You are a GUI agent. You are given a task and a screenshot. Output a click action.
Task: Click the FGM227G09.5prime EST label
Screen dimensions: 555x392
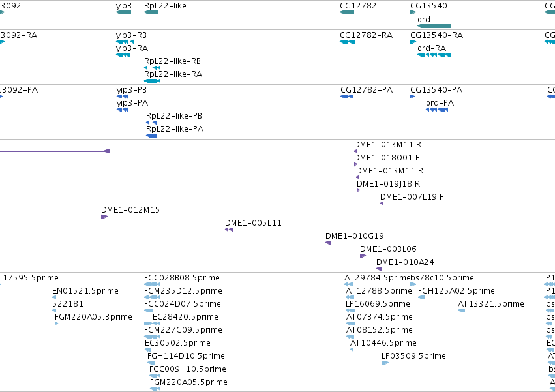tap(183, 331)
